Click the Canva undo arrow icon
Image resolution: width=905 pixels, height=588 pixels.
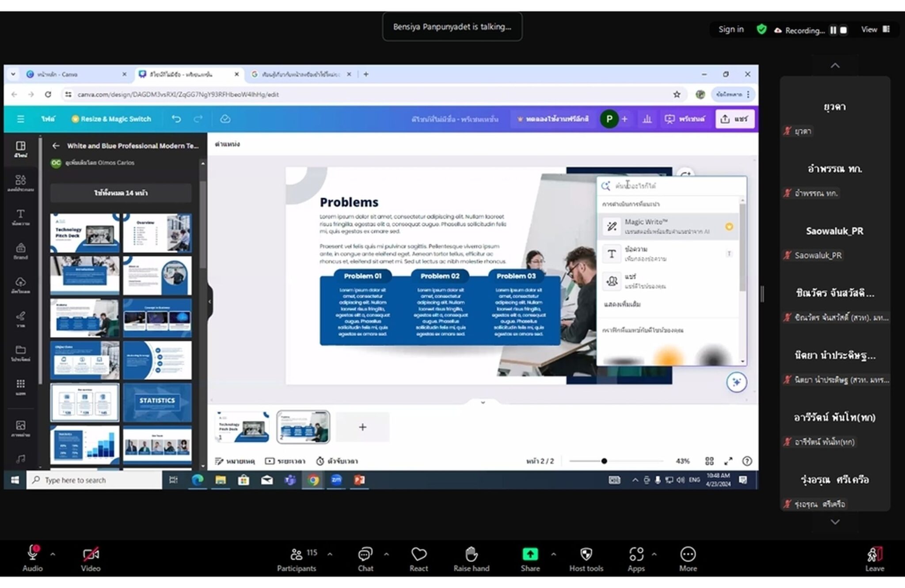[176, 119]
